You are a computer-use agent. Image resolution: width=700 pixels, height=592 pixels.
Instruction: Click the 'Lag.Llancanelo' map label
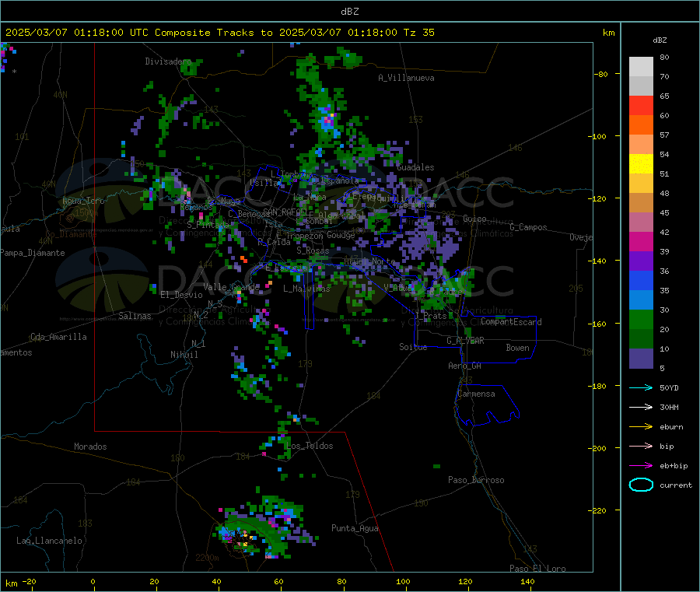49,541
